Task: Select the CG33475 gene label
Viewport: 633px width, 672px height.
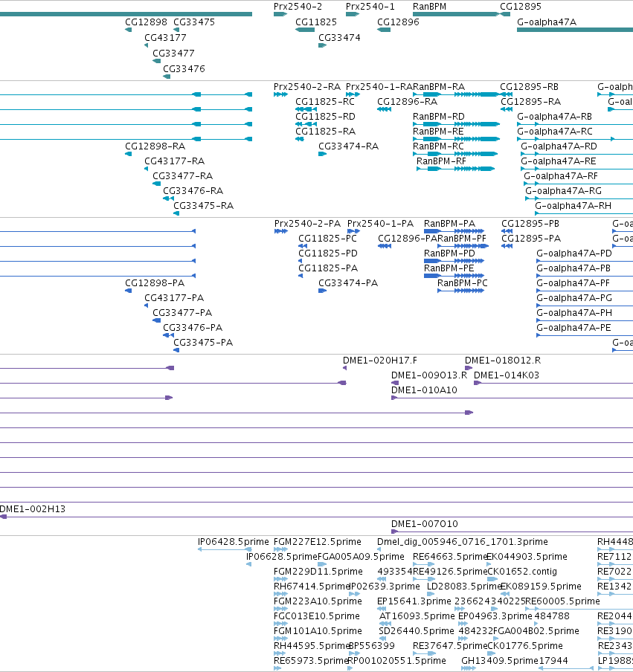Action: click(194, 22)
